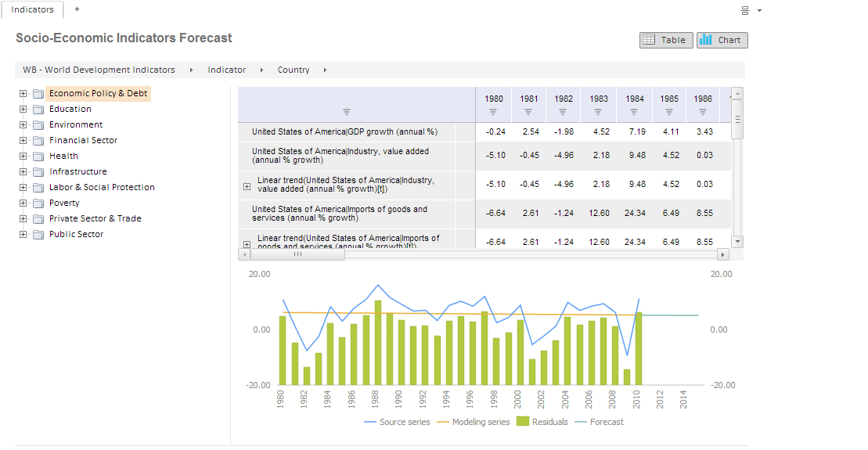The width and height of the screenshot is (868, 450).
Task: Expand the Financial Sector tree node
Action: click(x=23, y=141)
